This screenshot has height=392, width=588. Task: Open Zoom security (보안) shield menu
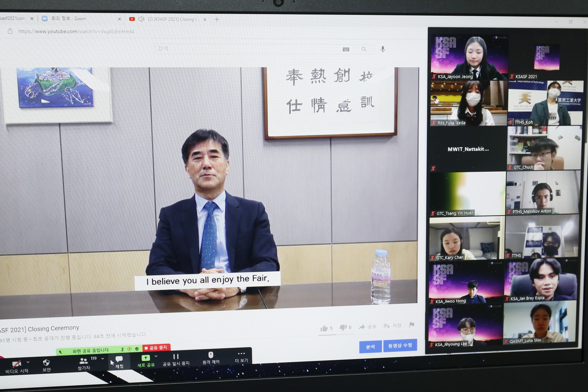[x=46, y=365]
